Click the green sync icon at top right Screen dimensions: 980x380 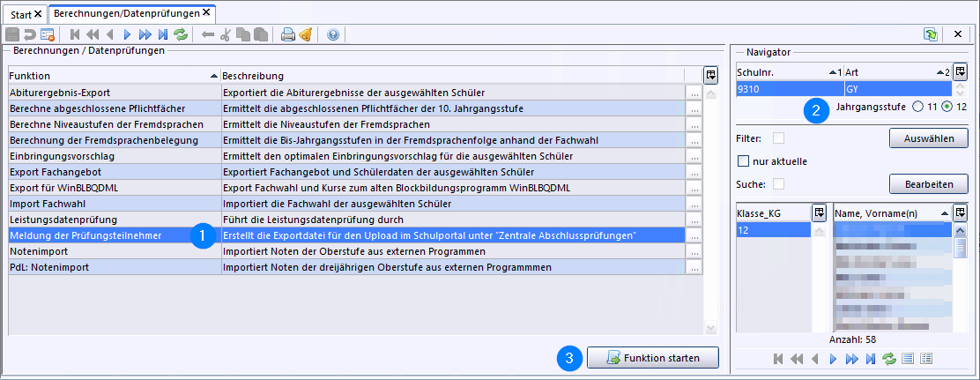coord(932,34)
